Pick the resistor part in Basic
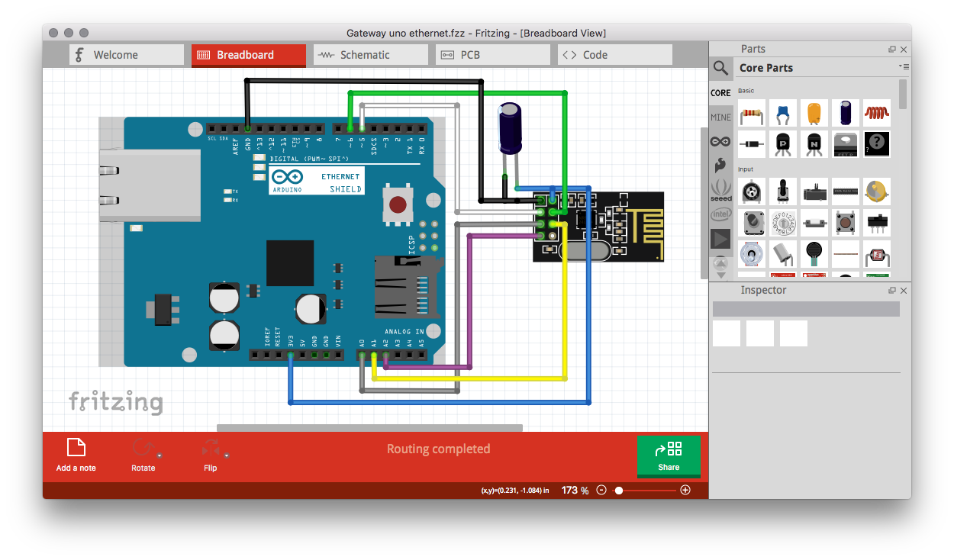954x560 pixels. 752,113
